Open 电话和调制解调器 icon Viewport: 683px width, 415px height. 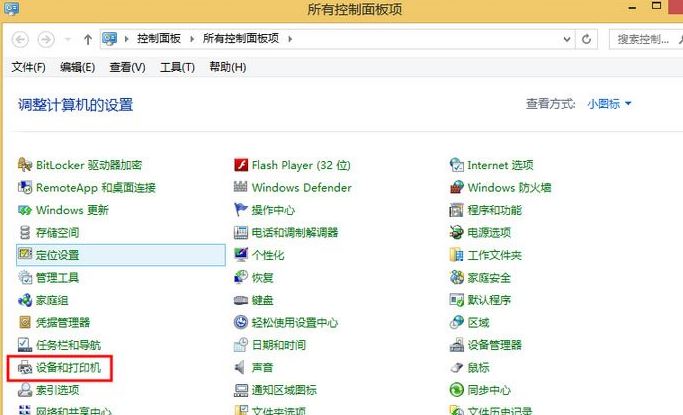(241, 233)
